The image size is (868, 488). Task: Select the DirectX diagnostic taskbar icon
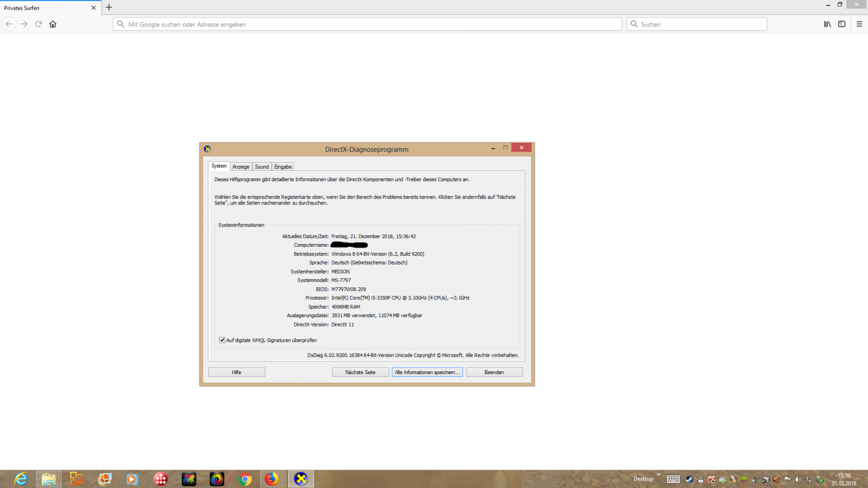[301, 479]
